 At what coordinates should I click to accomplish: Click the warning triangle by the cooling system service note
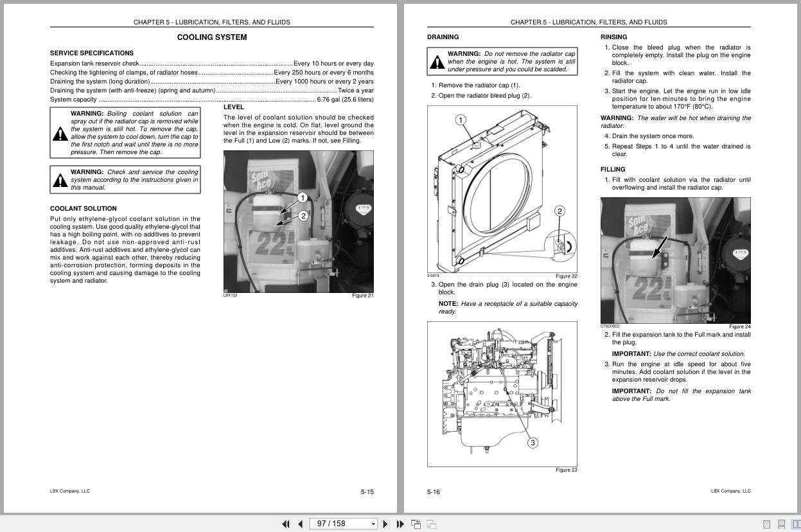(60, 181)
